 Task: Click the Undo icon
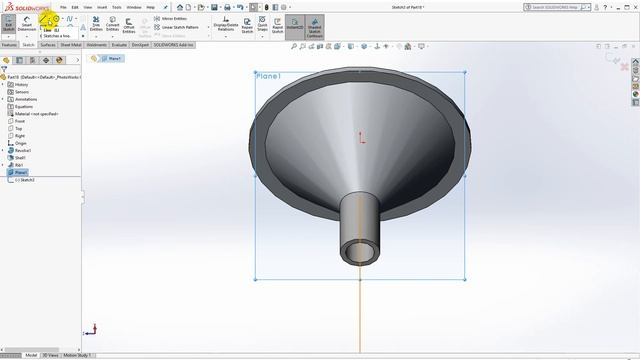pyautogui.click(x=240, y=7)
